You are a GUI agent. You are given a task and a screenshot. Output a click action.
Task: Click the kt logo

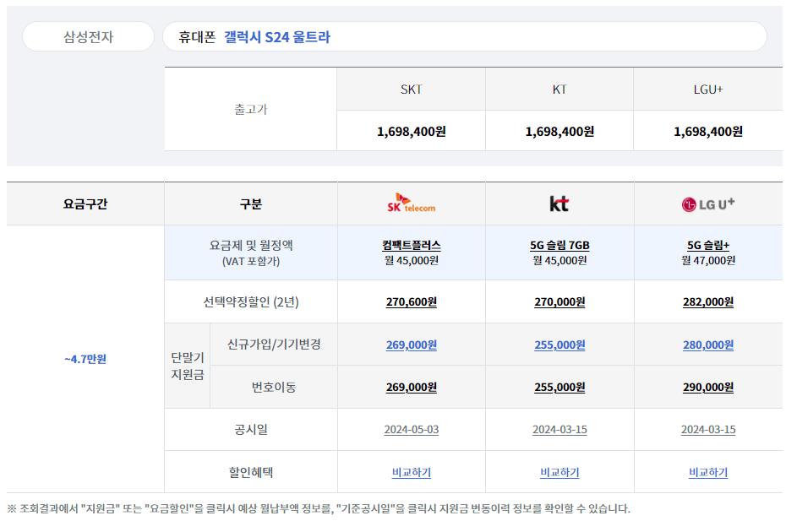pyautogui.click(x=559, y=204)
